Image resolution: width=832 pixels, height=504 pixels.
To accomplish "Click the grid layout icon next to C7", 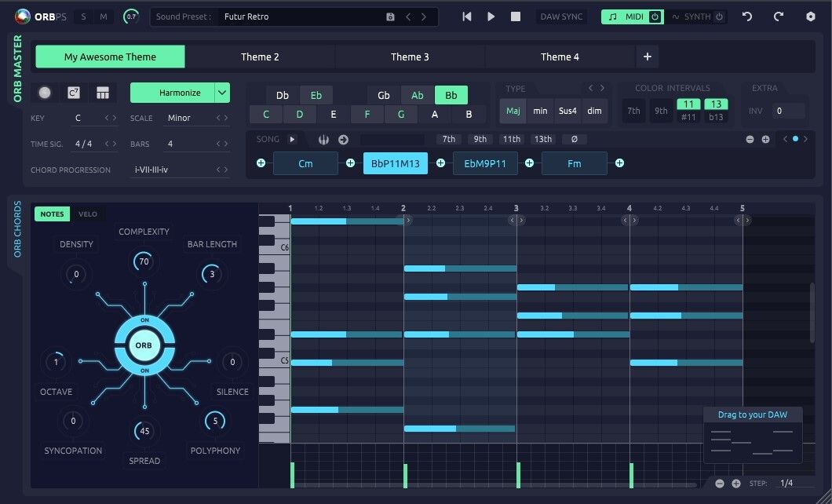I will tap(101, 93).
